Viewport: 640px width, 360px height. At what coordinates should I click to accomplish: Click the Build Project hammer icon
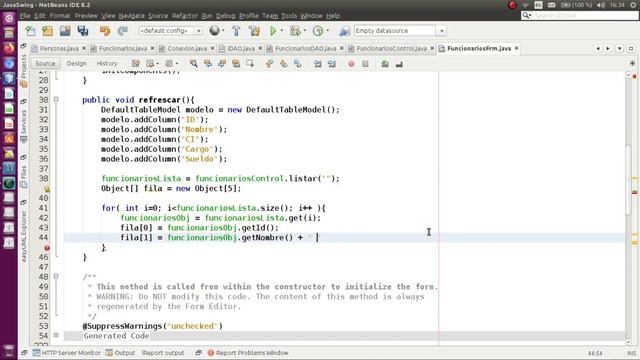(x=236, y=31)
